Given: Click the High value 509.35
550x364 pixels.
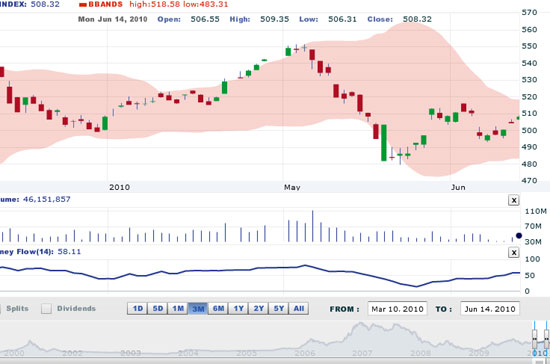Looking at the screenshot, I should [275, 19].
